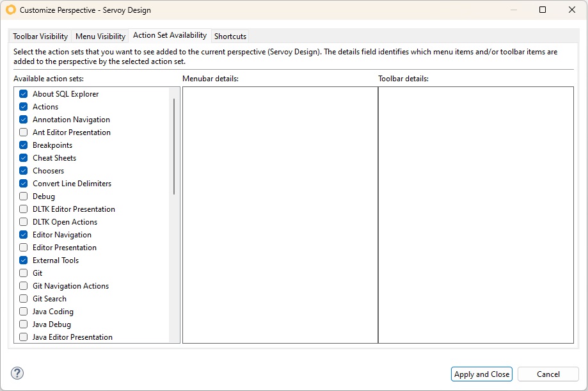Select the Editor Navigation entry label
This screenshot has height=391, width=588.
(62, 235)
